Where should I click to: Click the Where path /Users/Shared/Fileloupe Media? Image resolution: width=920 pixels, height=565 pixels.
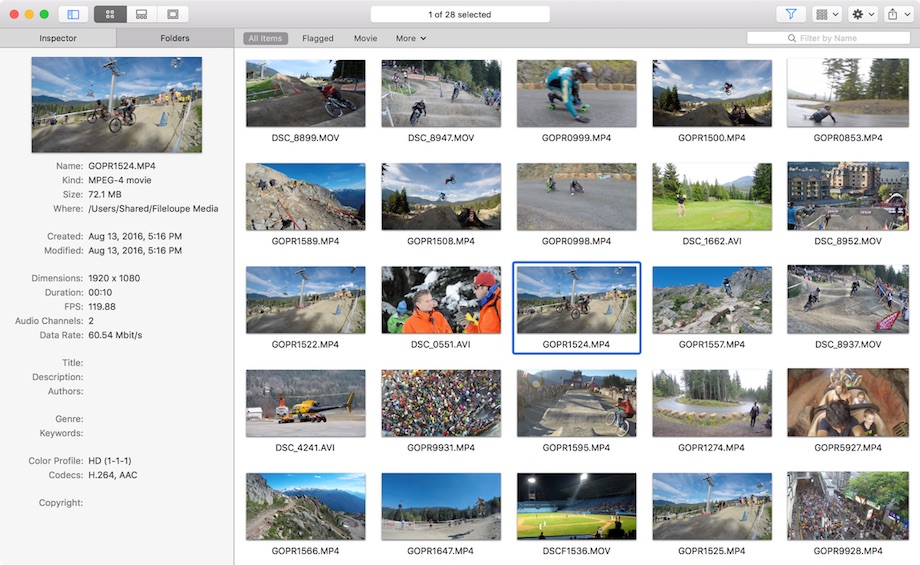[153, 208]
